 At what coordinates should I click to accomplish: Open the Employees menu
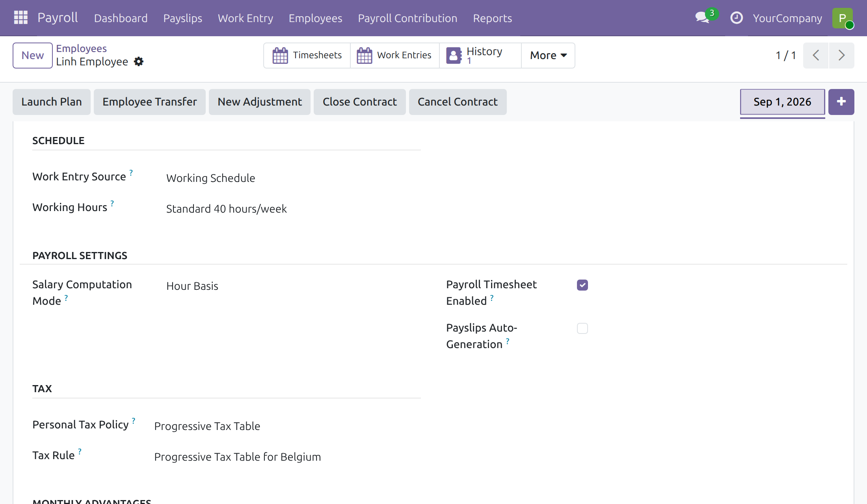click(x=315, y=18)
